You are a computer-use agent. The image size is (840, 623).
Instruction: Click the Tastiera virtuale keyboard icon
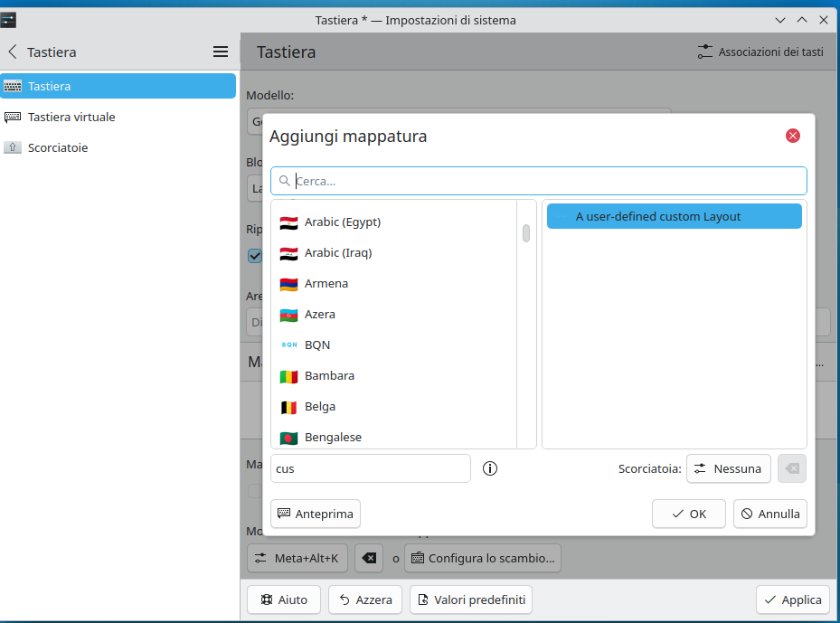13,117
